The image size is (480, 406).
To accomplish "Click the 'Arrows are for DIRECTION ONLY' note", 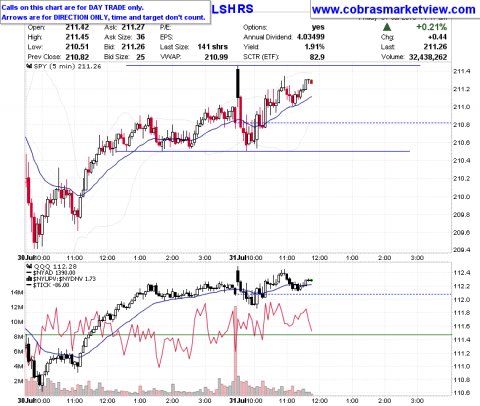I will tap(103, 17).
